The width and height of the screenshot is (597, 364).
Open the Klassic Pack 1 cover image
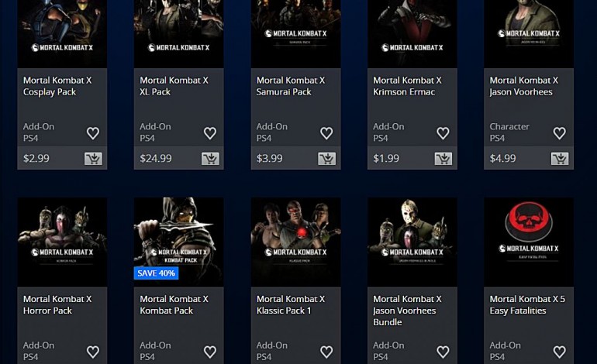pos(296,242)
